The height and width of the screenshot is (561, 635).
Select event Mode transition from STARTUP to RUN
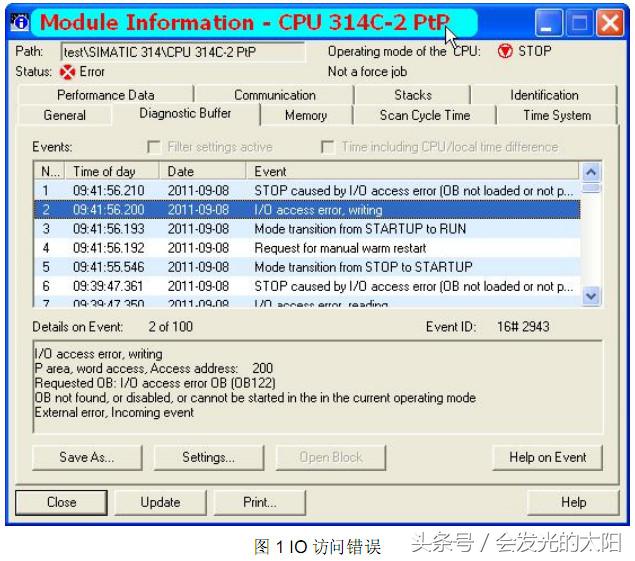pyautogui.click(x=307, y=229)
